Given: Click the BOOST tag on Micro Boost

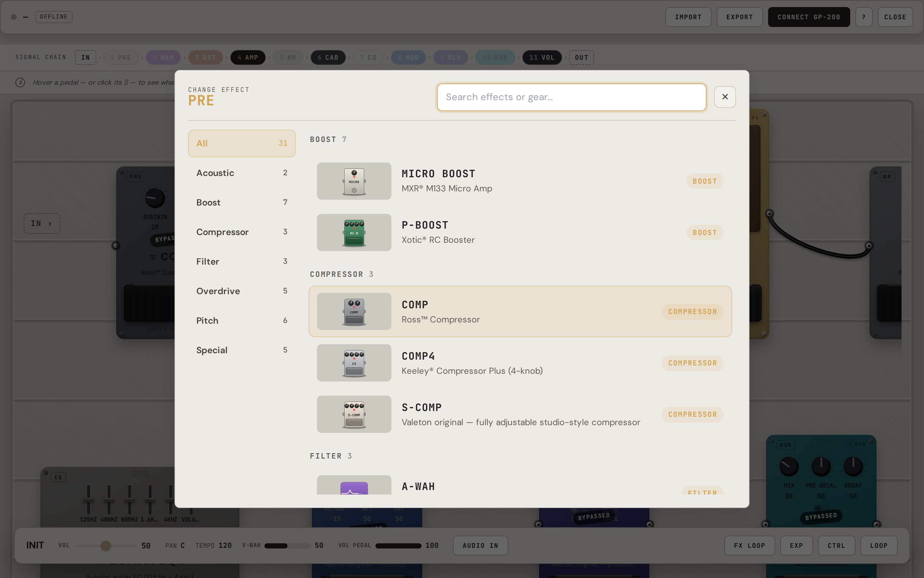Looking at the screenshot, I should click(x=705, y=181).
